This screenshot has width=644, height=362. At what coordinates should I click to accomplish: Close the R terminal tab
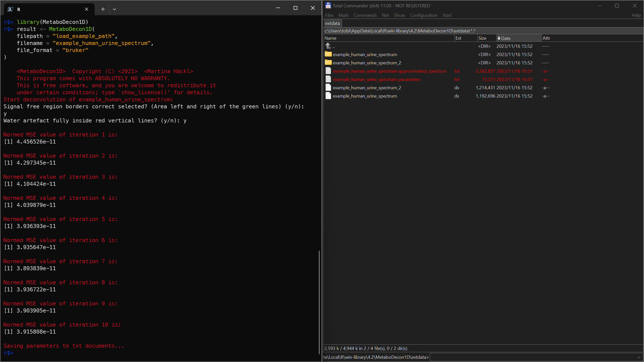click(x=87, y=9)
